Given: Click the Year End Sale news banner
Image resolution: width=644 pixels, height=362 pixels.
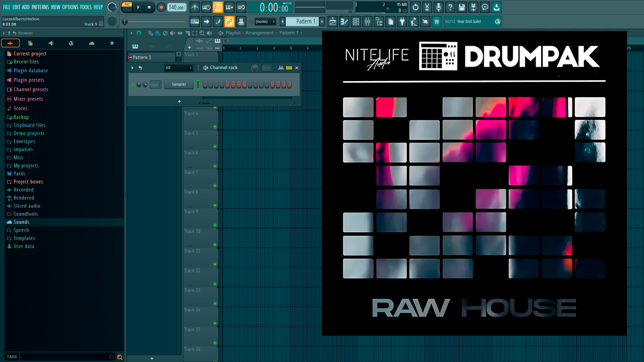Looking at the screenshot, I should tap(473, 21).
